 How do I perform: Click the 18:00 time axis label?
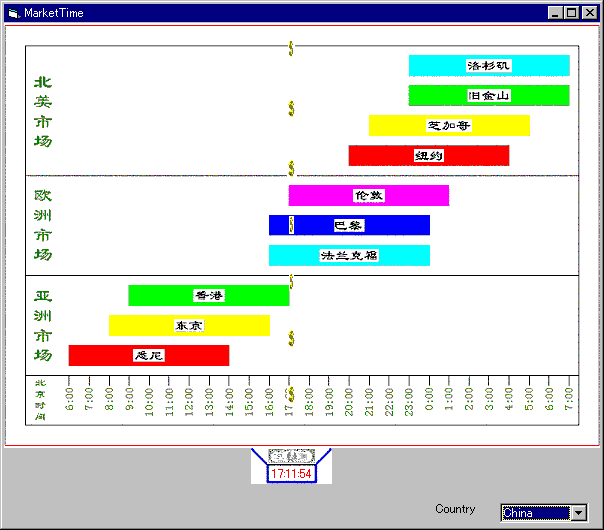click(x=309, y=402)
